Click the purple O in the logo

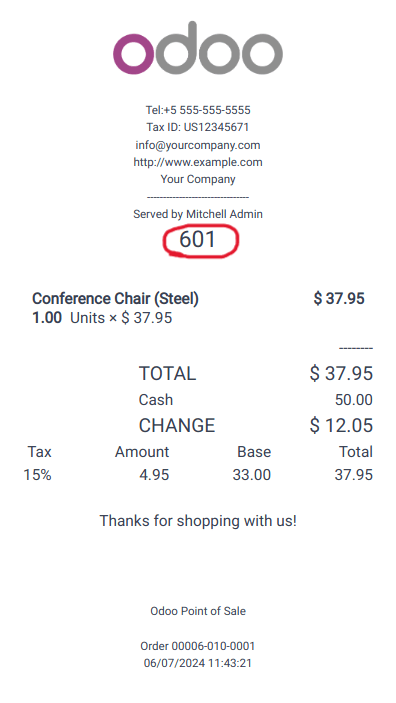133,54
